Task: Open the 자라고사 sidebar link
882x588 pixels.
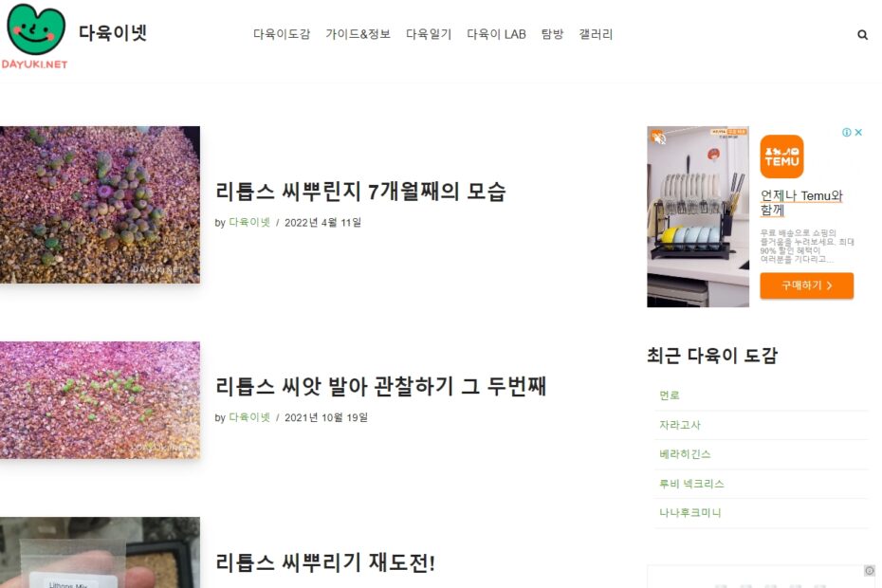Action: (679, 425)
